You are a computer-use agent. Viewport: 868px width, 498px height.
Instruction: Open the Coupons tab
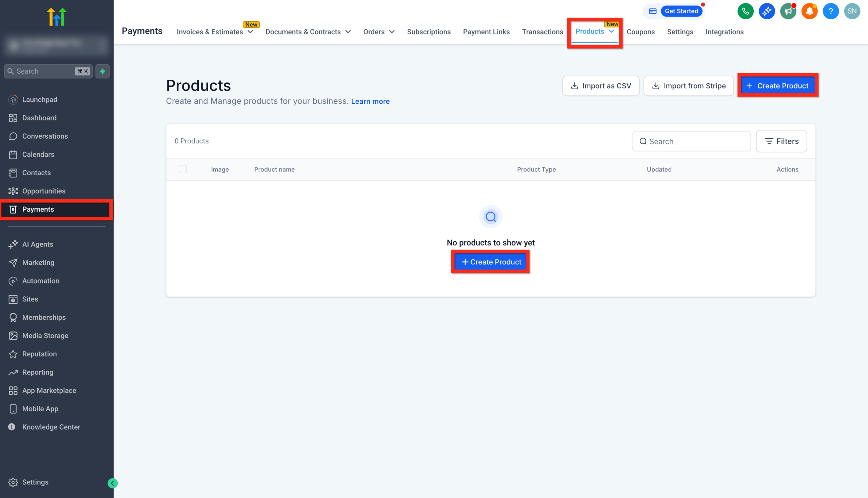tap(641, 32)
